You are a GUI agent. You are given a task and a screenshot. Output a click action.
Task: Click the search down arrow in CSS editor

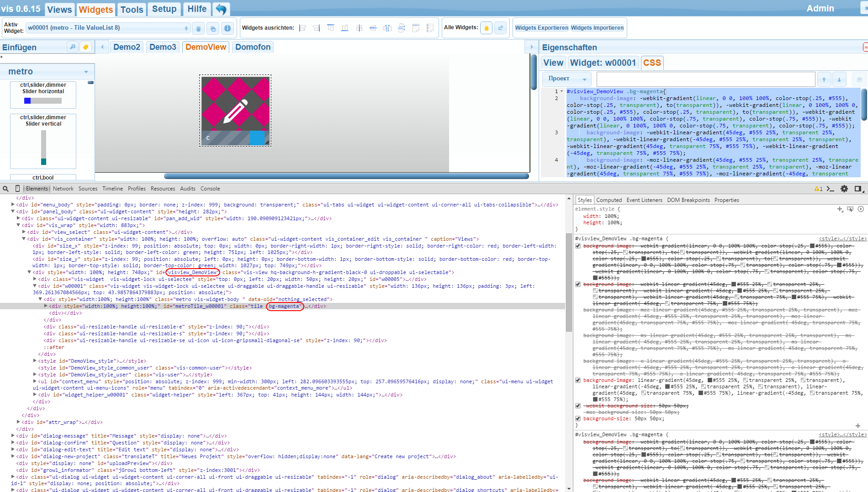coord(839,79)
